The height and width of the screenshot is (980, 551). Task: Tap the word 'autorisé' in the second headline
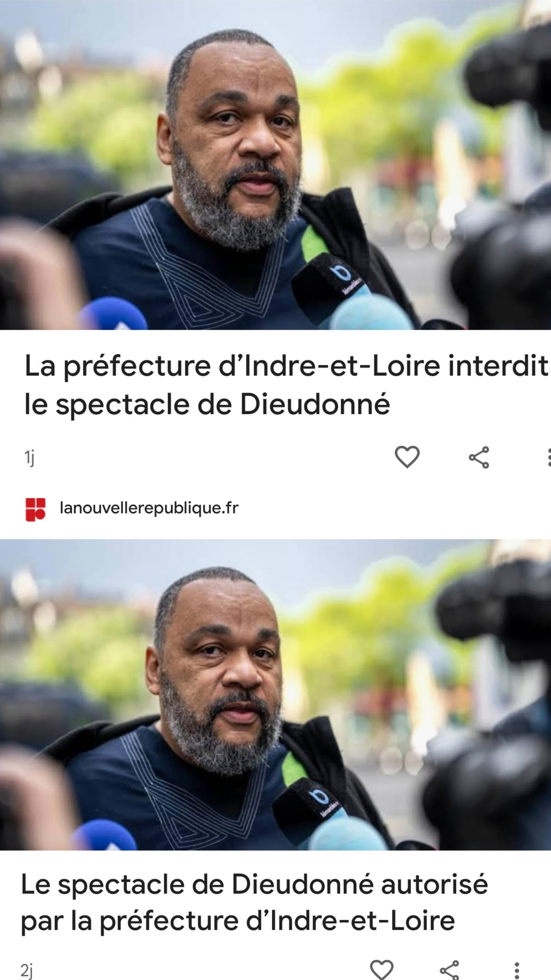point(434,884)
